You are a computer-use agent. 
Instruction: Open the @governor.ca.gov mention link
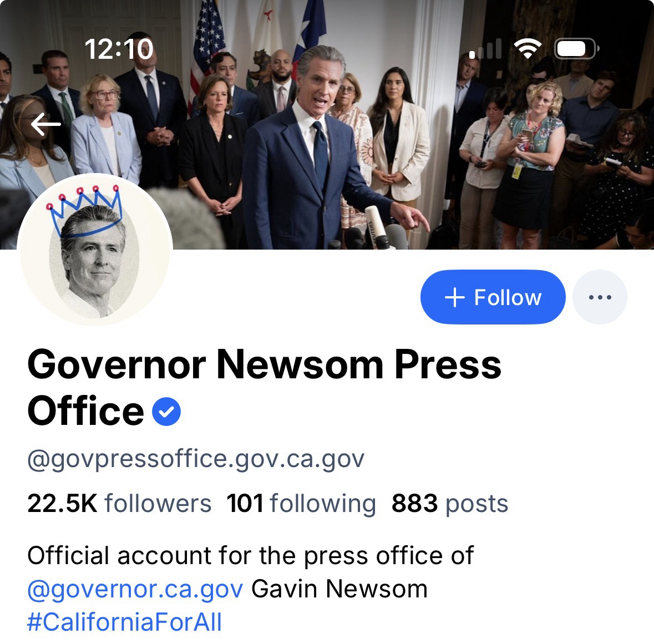coord(135,589)
